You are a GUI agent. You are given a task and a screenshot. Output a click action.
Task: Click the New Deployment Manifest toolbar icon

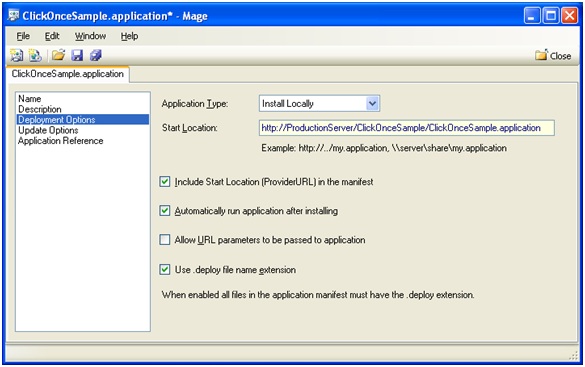click(35, 56)
